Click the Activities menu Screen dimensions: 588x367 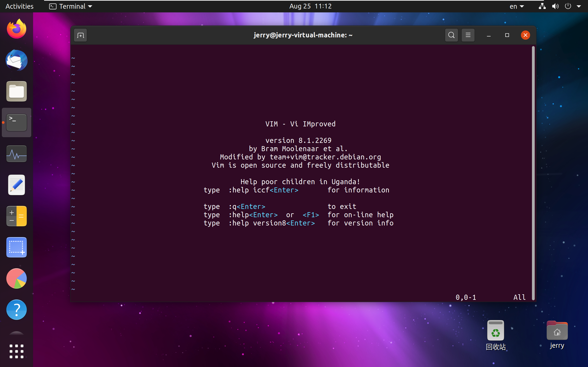click(20, 6)
